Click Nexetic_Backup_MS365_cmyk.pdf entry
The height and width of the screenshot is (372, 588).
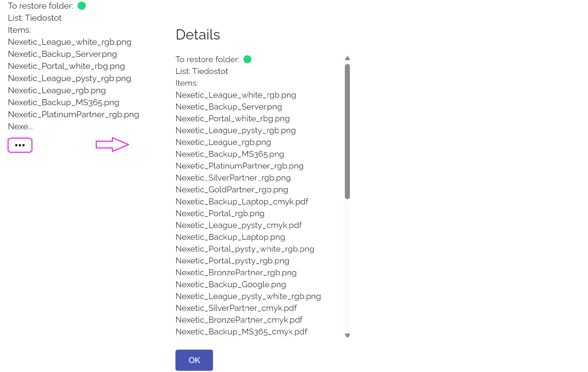(241, 332)
